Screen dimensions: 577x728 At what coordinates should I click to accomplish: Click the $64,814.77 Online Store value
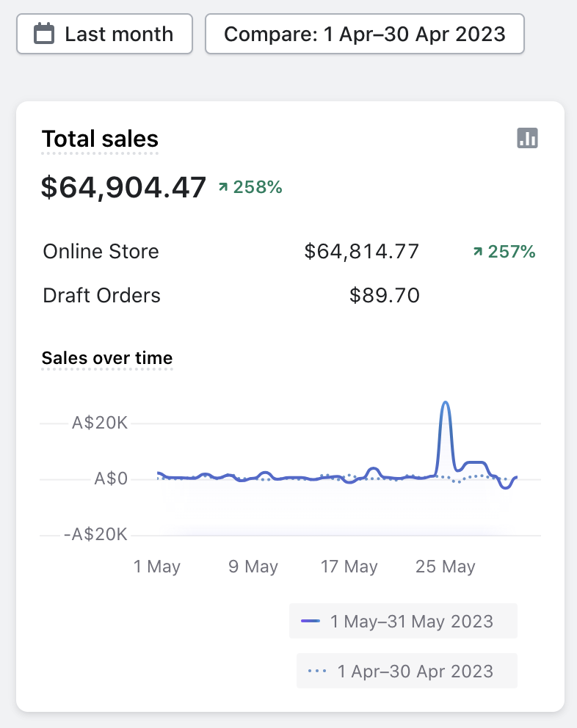click(x=362, y=252)
